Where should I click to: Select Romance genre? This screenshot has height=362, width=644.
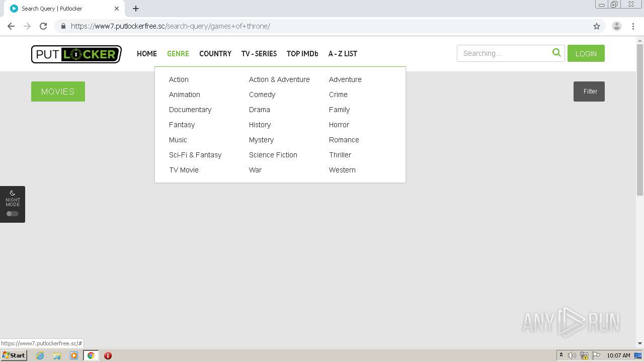click(x=344, y=140)
